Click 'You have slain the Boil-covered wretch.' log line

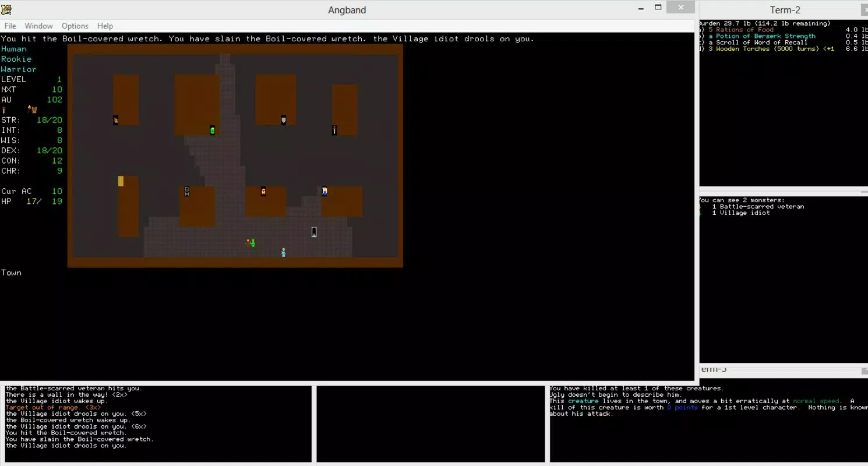pyautogui.click(x=79, y=439)
